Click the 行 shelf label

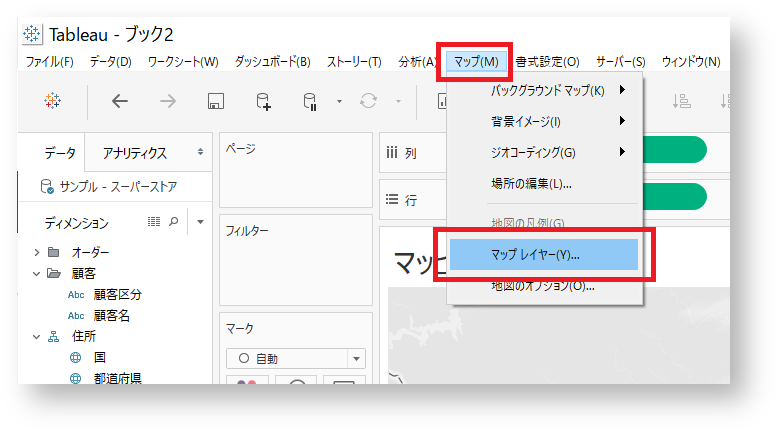pos(410,200)
